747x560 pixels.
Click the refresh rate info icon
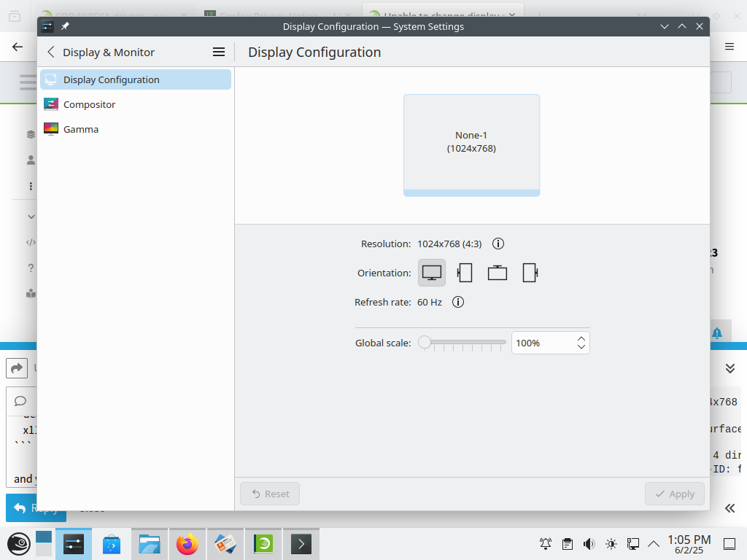(458, 302)
